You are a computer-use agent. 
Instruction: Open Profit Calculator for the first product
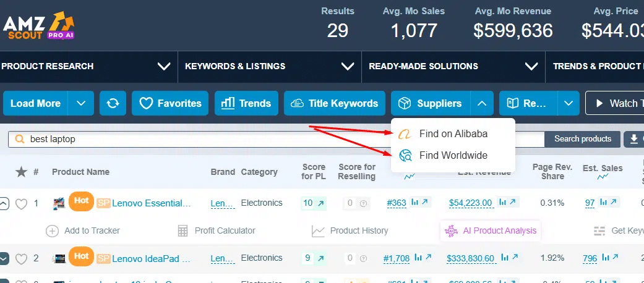(x=217, y=230)
